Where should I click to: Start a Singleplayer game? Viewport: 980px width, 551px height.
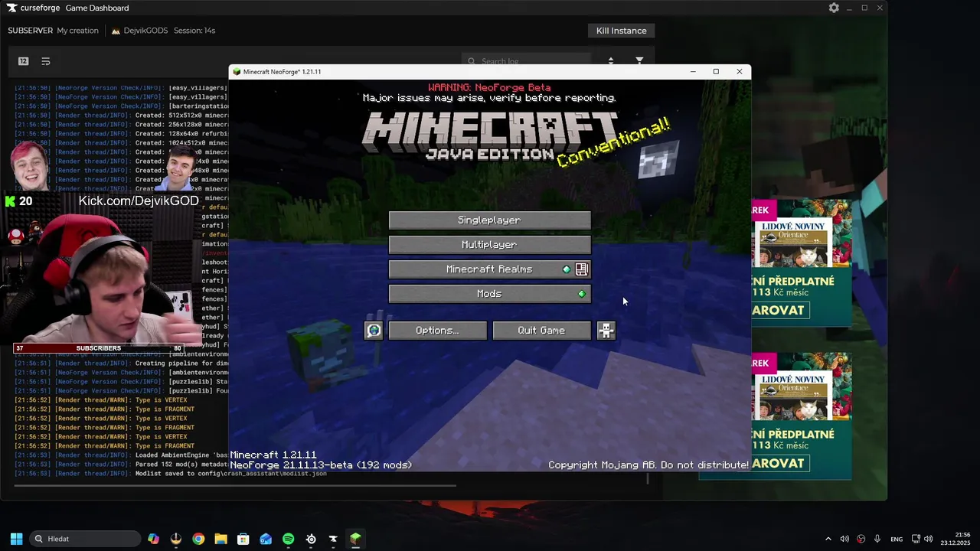(490, 220)
